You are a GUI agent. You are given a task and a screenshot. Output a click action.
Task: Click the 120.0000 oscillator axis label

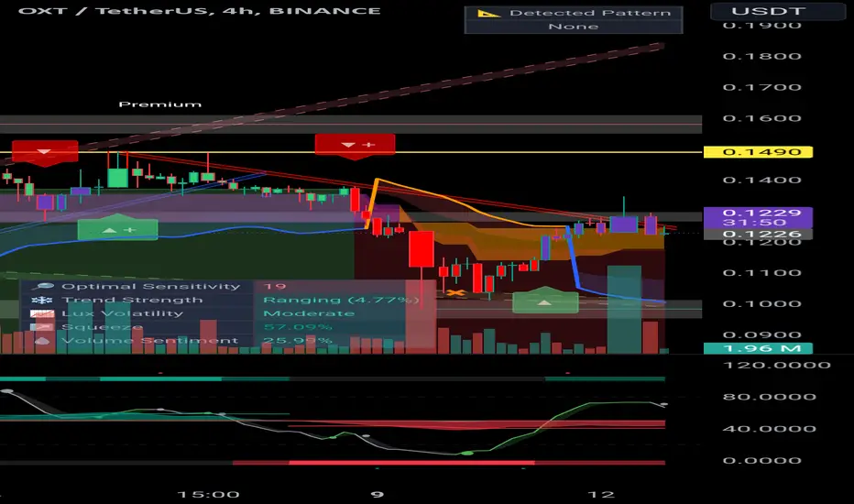click(777, 365)
